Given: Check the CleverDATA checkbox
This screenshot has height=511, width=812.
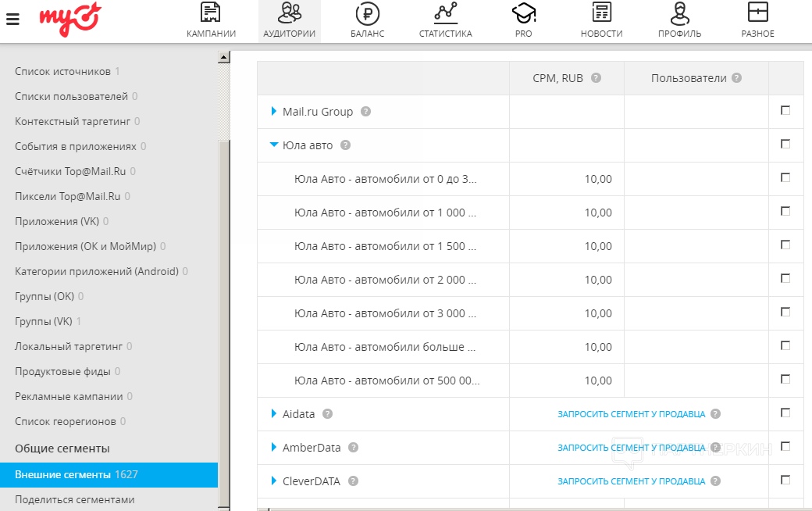Looking at the screenshot, I should coord(785,480).
